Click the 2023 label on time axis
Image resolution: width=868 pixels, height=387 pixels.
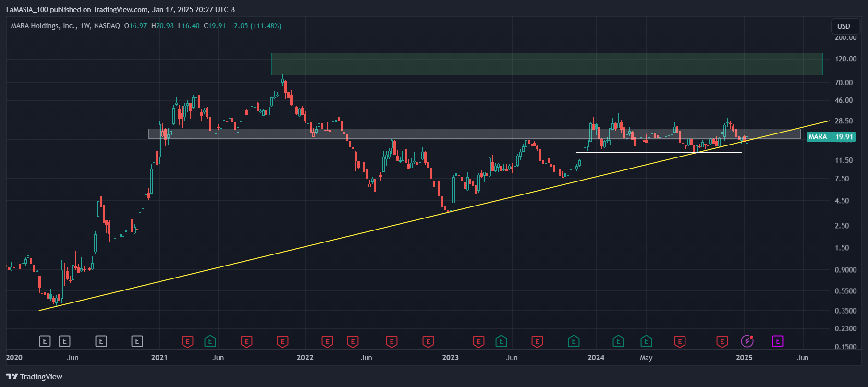[450, 357]
